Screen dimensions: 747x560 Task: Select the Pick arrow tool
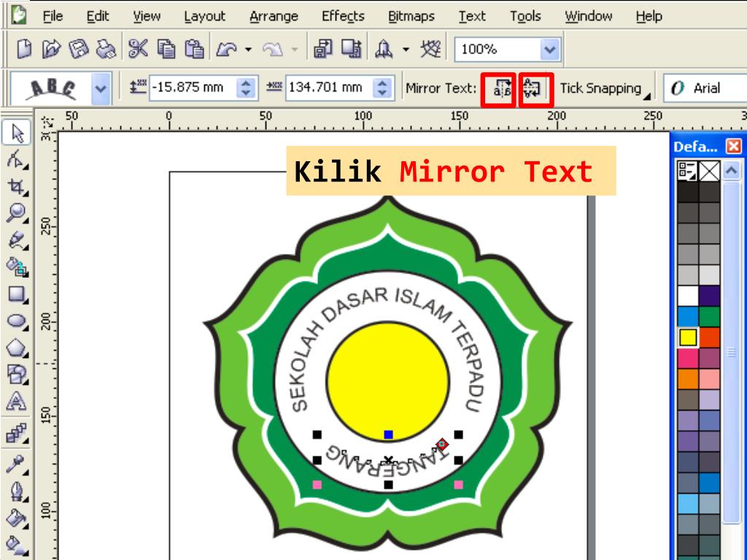(x=17, y=133)
